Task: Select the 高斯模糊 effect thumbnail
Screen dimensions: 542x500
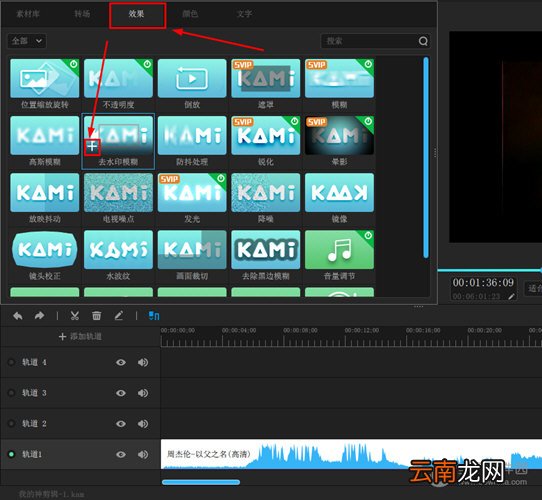Action: point(45,135)
